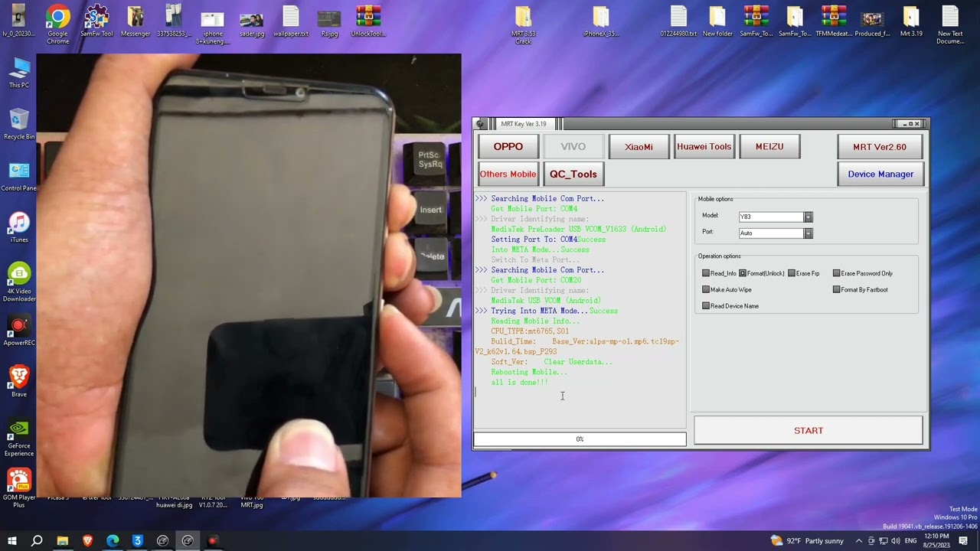Click the 'all is done!!!' log line
The image size is (980, 551).
[x=519, y=382]
